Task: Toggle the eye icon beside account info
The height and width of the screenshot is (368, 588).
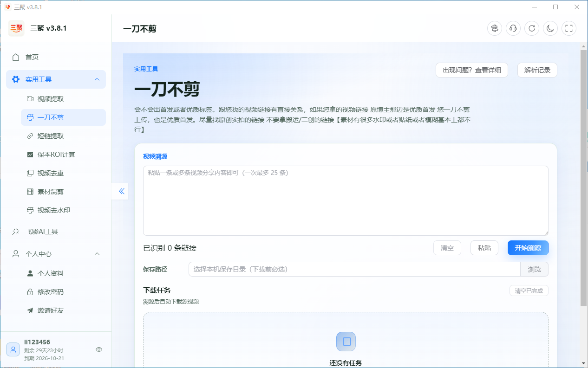Action: pyautogui.click(x=99, y=349)
